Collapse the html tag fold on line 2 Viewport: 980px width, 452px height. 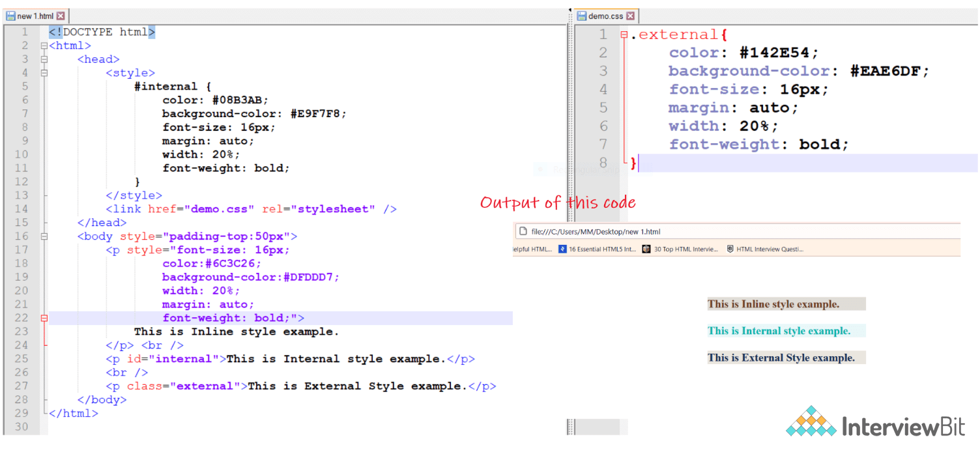click(44, 46)
